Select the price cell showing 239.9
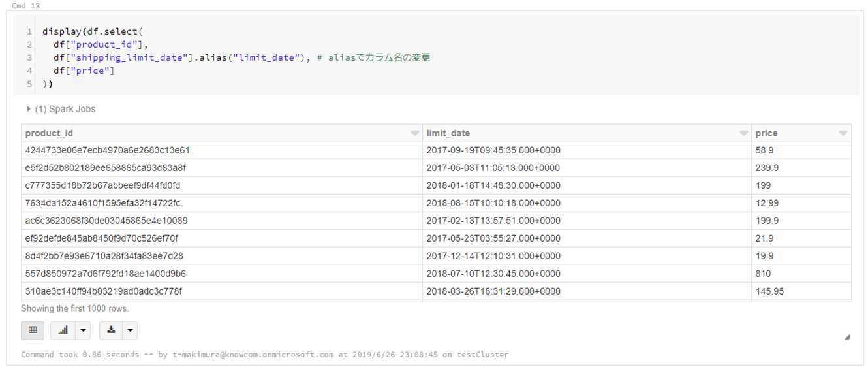The image size is (868, 369). point(767,168)
